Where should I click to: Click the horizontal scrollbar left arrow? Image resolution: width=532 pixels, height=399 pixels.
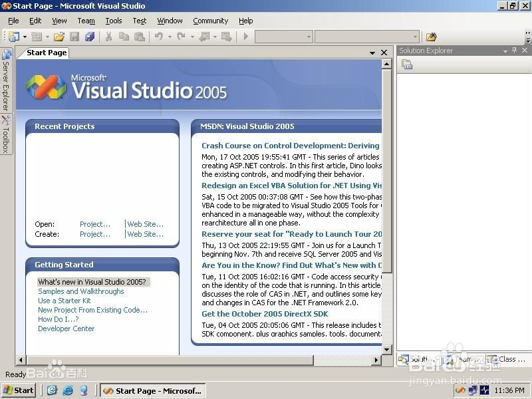point(21,360)
